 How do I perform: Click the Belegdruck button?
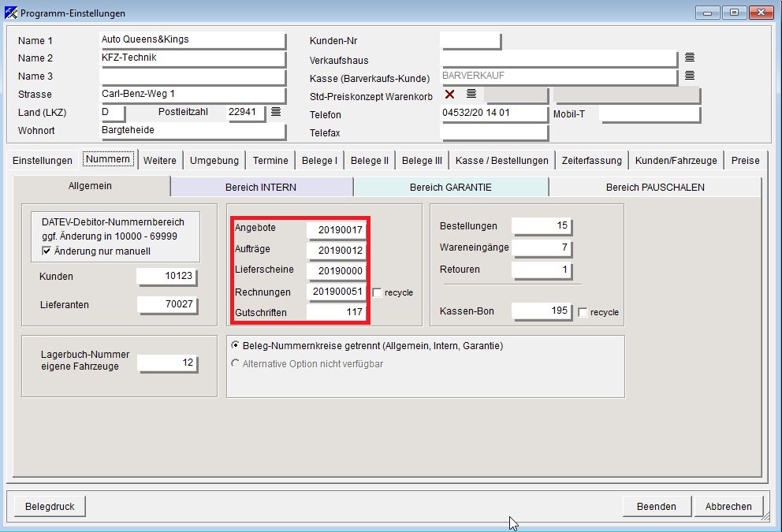[50, 507]
